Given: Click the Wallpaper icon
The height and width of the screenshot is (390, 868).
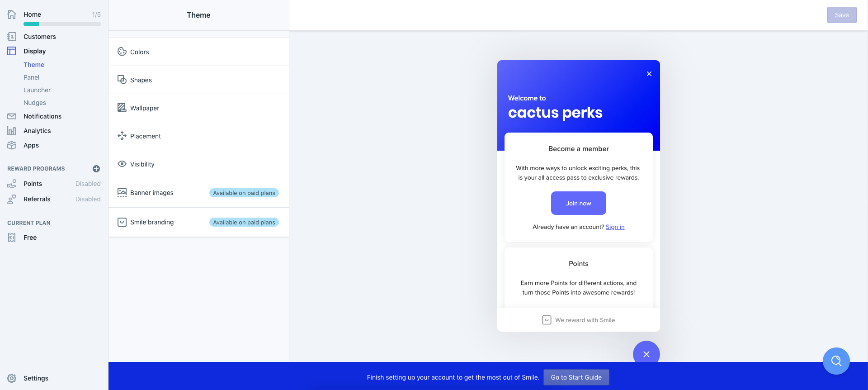Looking at the screenshot, I should pyautogui.click(x=122, y=108).
